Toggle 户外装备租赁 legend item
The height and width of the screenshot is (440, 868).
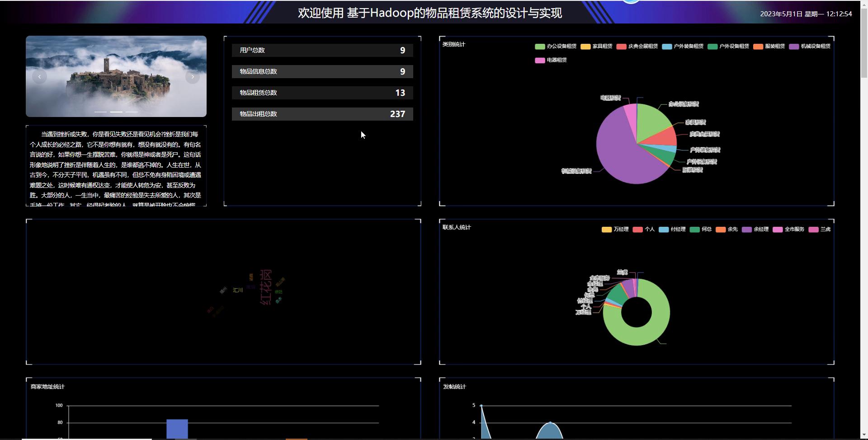tap(683, 47)
